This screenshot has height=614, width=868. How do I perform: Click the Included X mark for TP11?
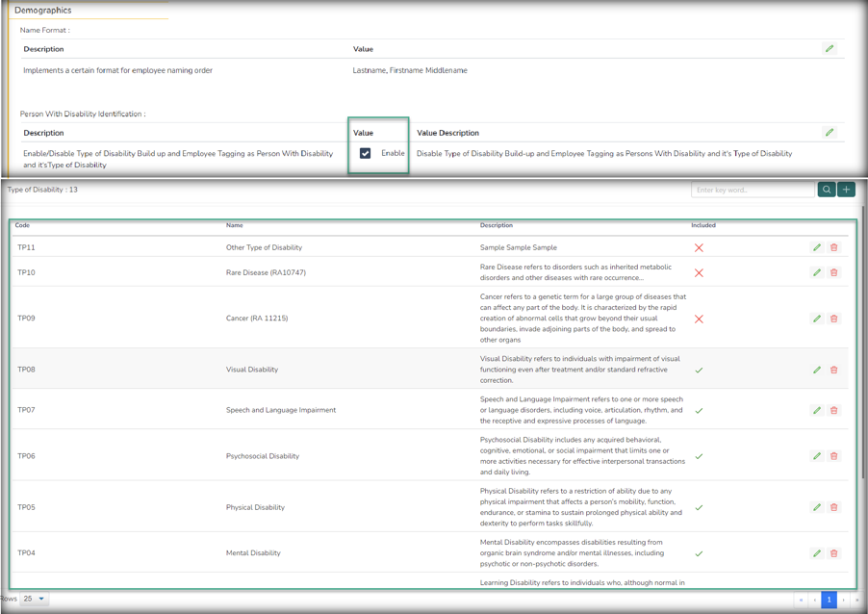point(699,247)
